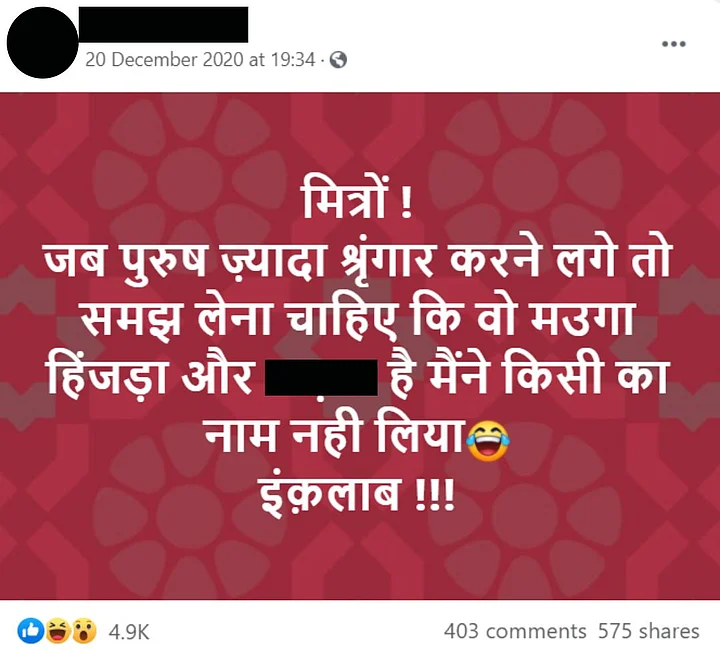
Task: Click the red background post image
Action: click(x=360, y=346)
